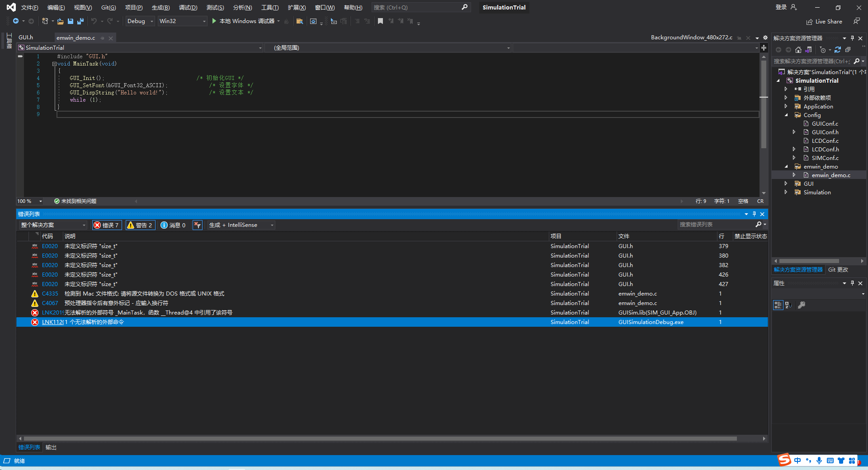Switch views icon in Solution Explorer toolbar
This screenshot has height=470, width=868.
click(809, 50)
